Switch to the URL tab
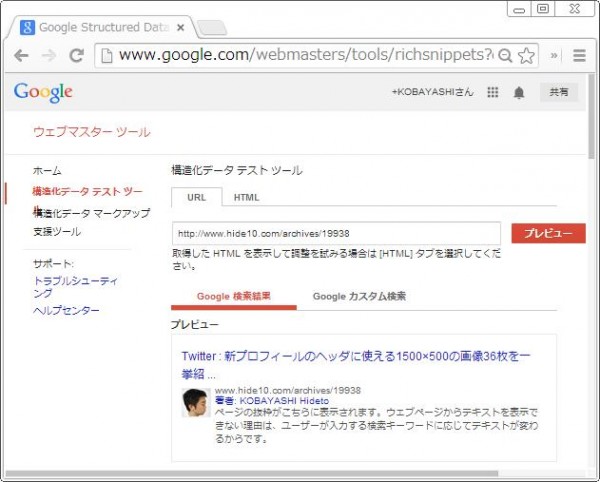 pos(196,197)
